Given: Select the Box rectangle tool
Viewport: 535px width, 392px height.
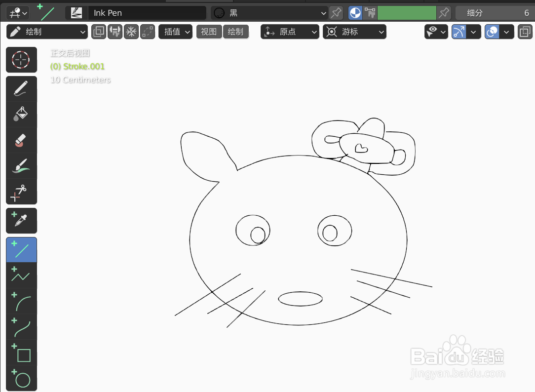Looking at the screenshot, I should click(21, 352).
